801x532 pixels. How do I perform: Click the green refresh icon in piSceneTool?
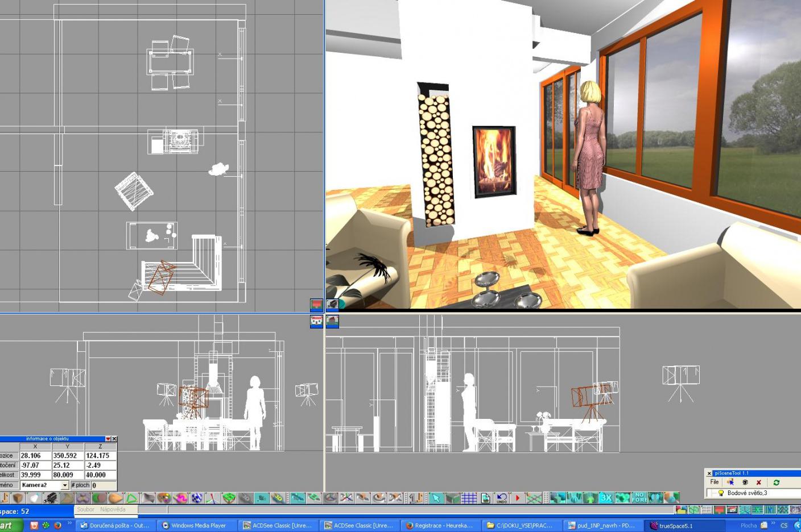777,482
